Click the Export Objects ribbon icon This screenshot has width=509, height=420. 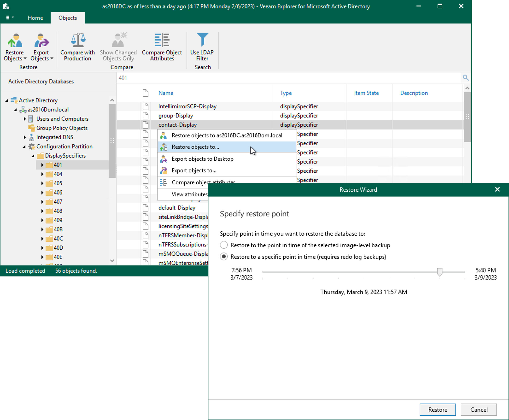point(41,40)
